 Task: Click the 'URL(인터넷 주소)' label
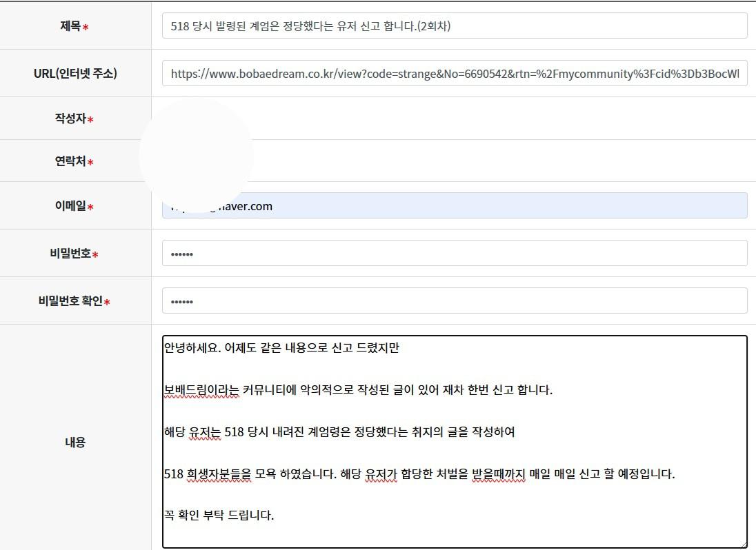click(x=75, y=73)
